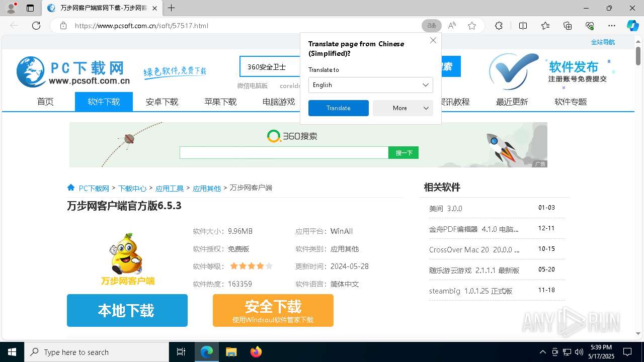The height and width of the screenshot is (362, 644).
Task: Click the blue 本地下载 button
Action: (127, 311)
